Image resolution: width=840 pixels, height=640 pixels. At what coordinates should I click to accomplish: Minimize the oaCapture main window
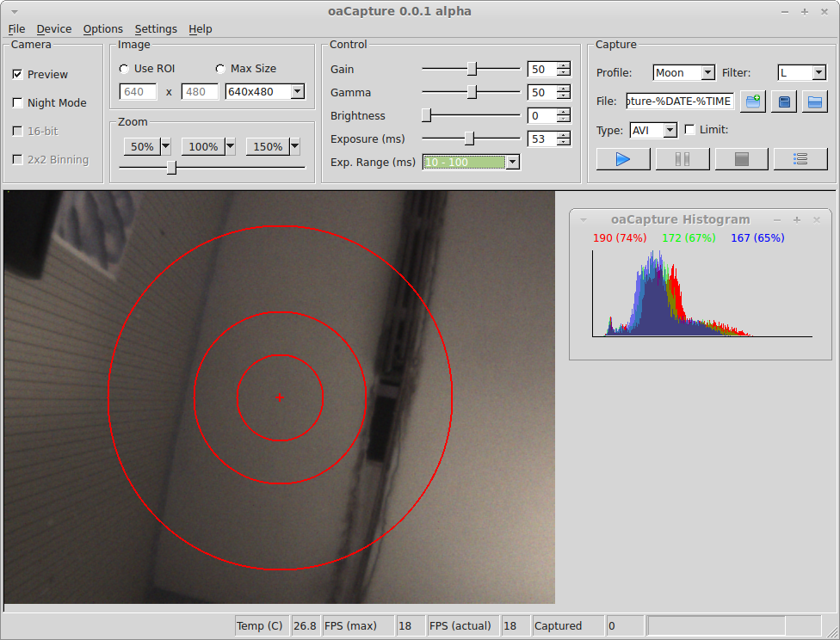[x=785, y=12]
